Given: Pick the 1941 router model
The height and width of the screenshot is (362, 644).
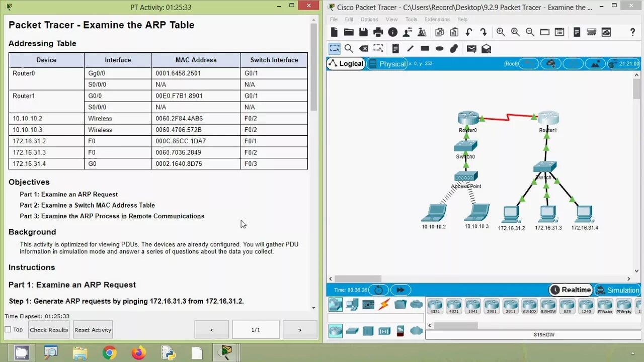Looking at the screenshot, I should point(472,306).
